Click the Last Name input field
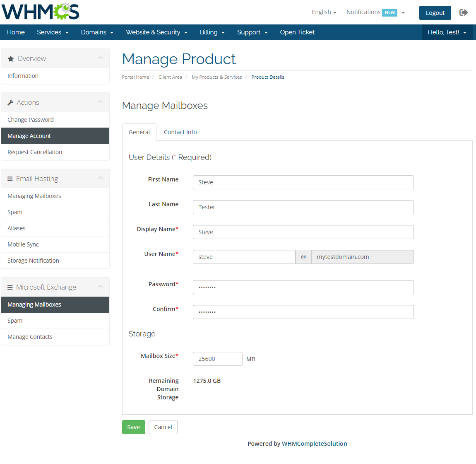Screen dimensions: 476x464 point(303,207)
